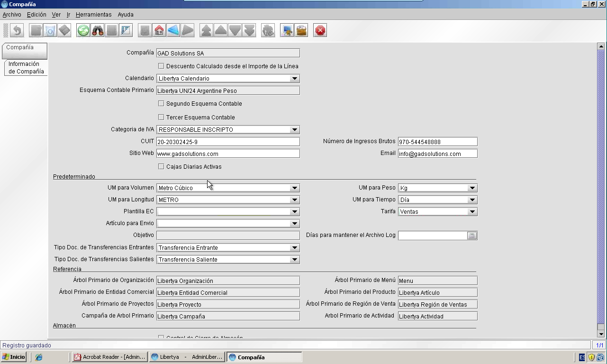This screenshot has height=364, width=607.
Task: Open calculator button in Días para mantener field
Action: pos(472,236)
